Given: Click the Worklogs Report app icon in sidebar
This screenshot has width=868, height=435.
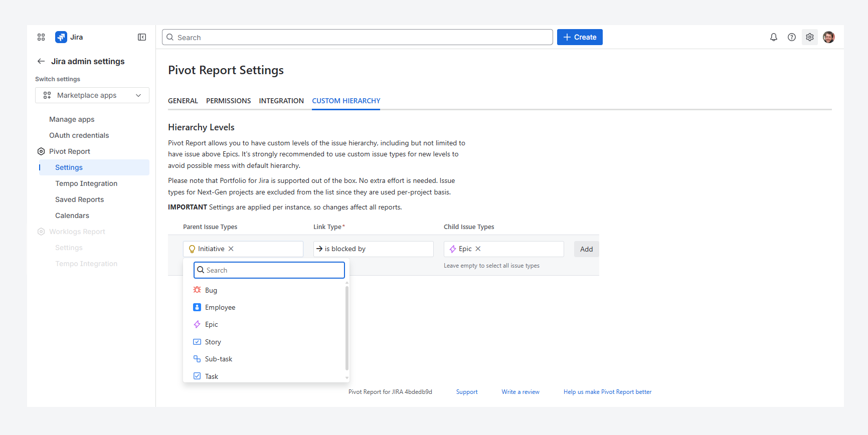Looking at the screenshot, I should tap(41, 232).
